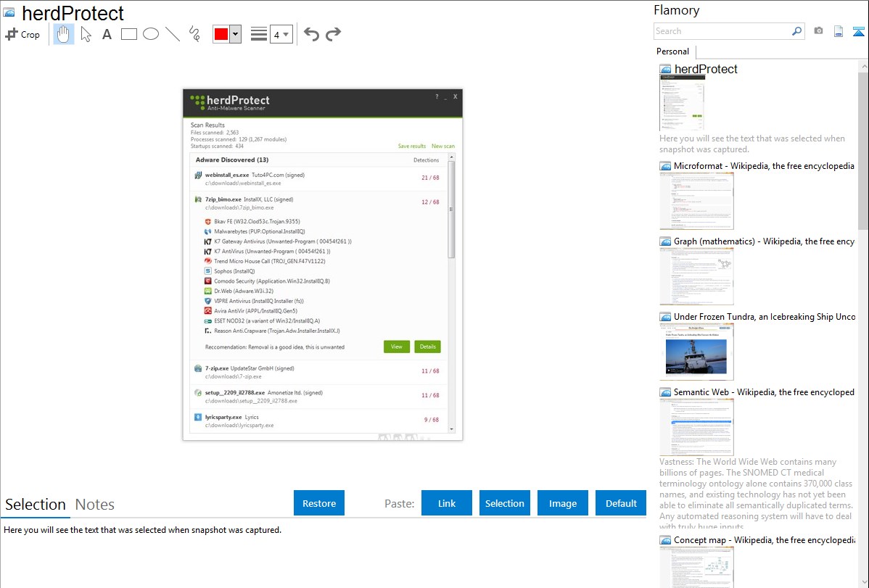Click the icon beside Microformat snapshot title
Viewport: 869px width, 588px height.
666,166
